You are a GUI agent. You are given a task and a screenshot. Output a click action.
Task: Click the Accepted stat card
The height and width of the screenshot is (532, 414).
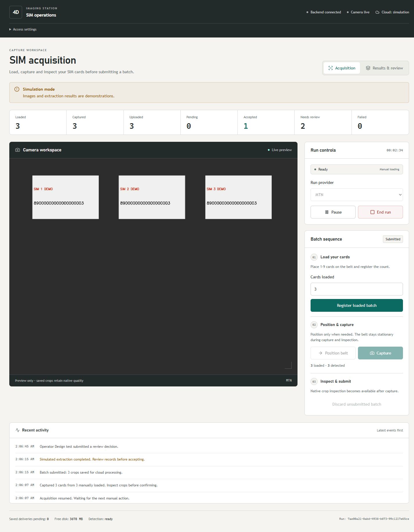266,122
